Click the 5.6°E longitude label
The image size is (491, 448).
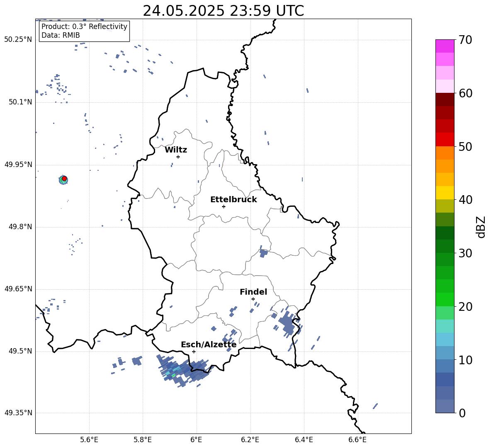89,440
